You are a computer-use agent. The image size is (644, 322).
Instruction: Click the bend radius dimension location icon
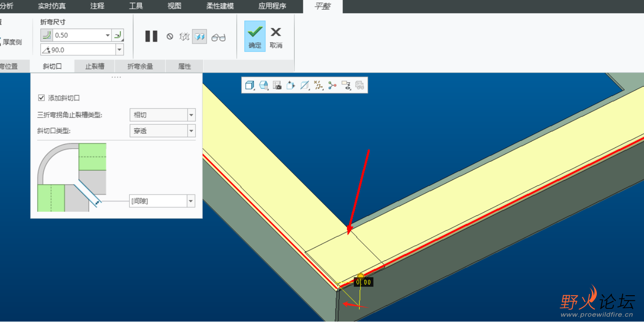118,35
